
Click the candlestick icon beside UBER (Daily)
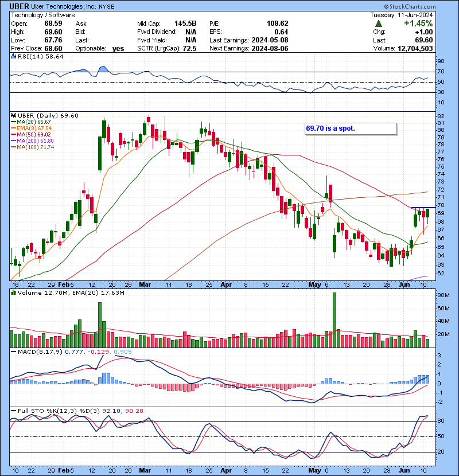[x=13, y=115]
